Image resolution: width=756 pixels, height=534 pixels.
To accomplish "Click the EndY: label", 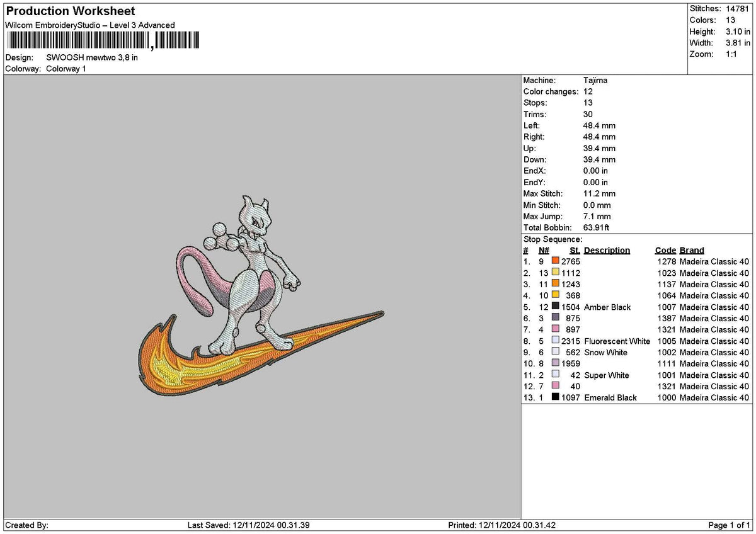I will (534, 182).
